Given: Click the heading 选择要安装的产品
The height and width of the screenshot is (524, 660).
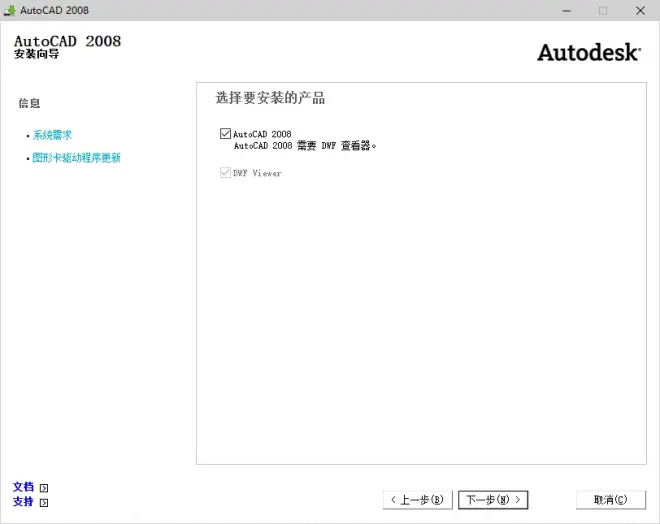Looking at the screenshot, I should click(x=270, y=98).
